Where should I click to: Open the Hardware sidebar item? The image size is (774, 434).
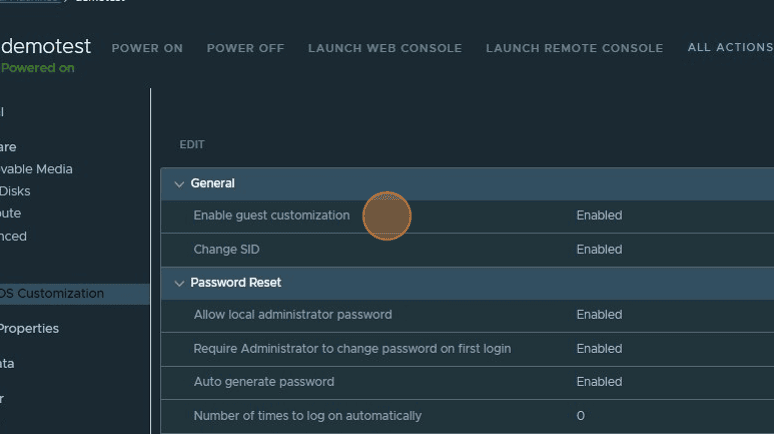[x=8, y=147]
